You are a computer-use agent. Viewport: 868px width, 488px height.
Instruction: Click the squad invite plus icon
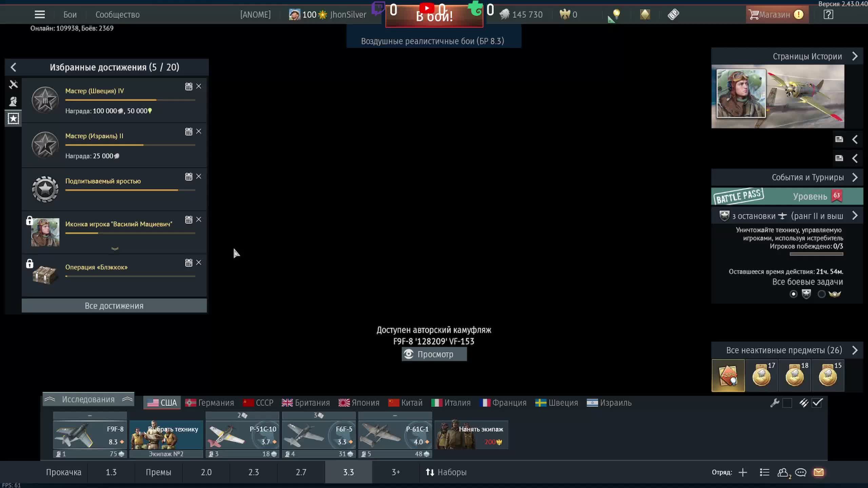point(743,472)
